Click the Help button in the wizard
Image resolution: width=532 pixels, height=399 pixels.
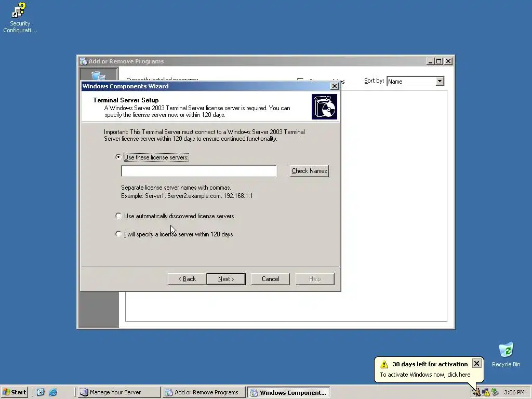pos(315,279)
